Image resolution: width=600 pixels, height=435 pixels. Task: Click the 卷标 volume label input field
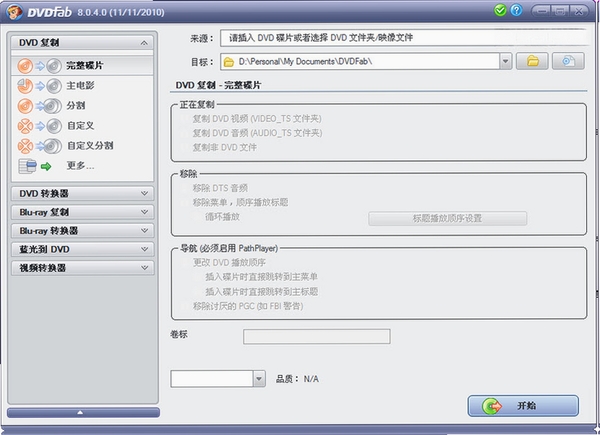point(317,337)
